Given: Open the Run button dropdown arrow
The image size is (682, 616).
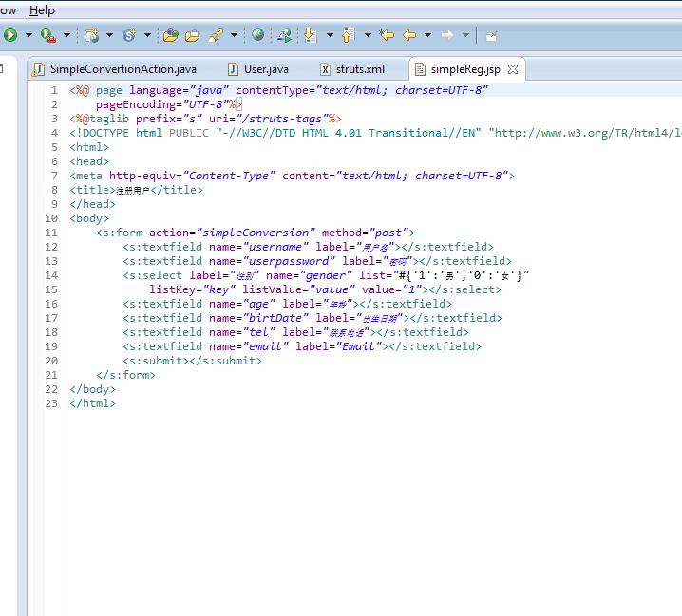Looking at the screenshot, I should coord(28,35).
